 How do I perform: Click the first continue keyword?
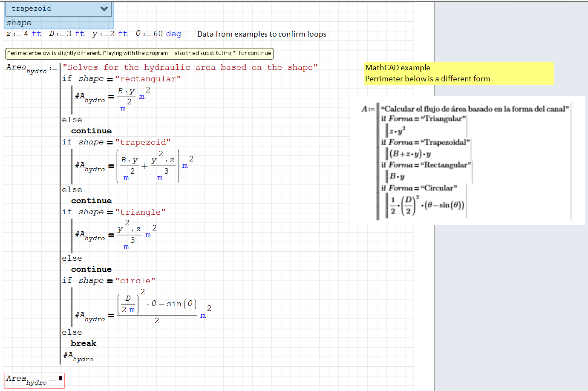pyautogui.click(x=91, y=131)
